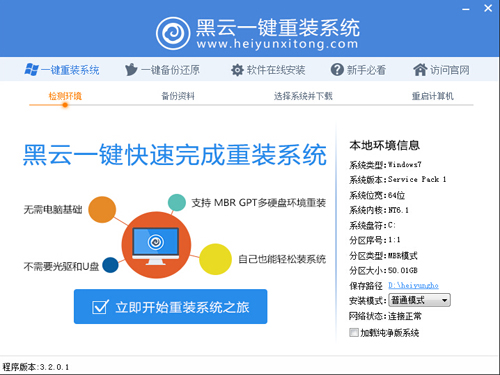Click the 分区大小: 50.01GB entry
This screenshot has width=500, height=375.
[383, 270]
